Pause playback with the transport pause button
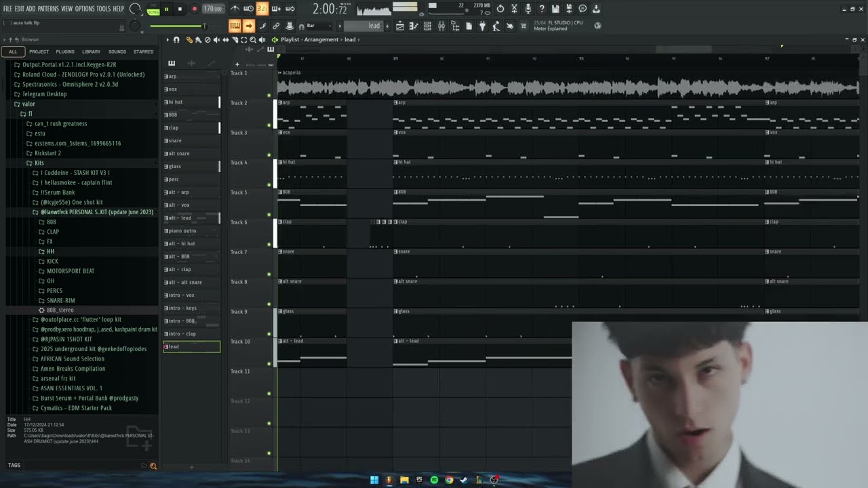 166,9
